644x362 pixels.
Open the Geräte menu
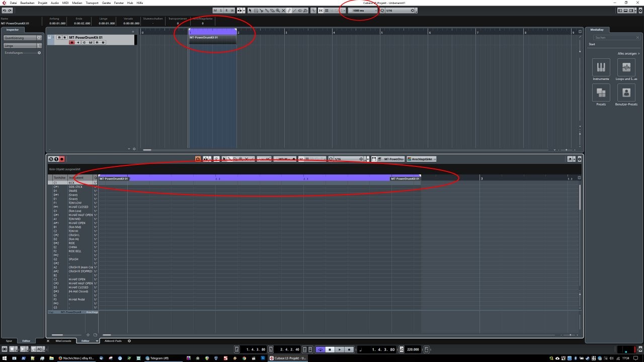coord(106,3)
